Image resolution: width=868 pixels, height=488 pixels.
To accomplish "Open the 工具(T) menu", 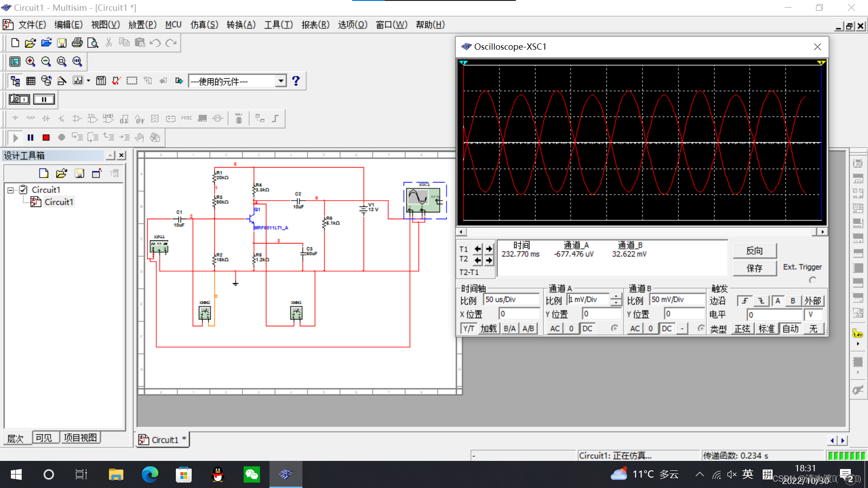I will coord(278,25).
